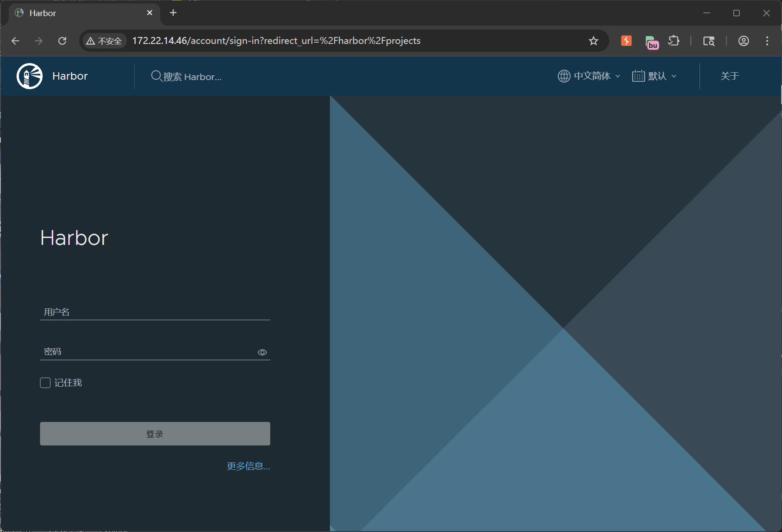Click the Harbor lighthouse logo icon
Image resolution: width=782 pixels, height=532 pixels.
click(30, 76)
